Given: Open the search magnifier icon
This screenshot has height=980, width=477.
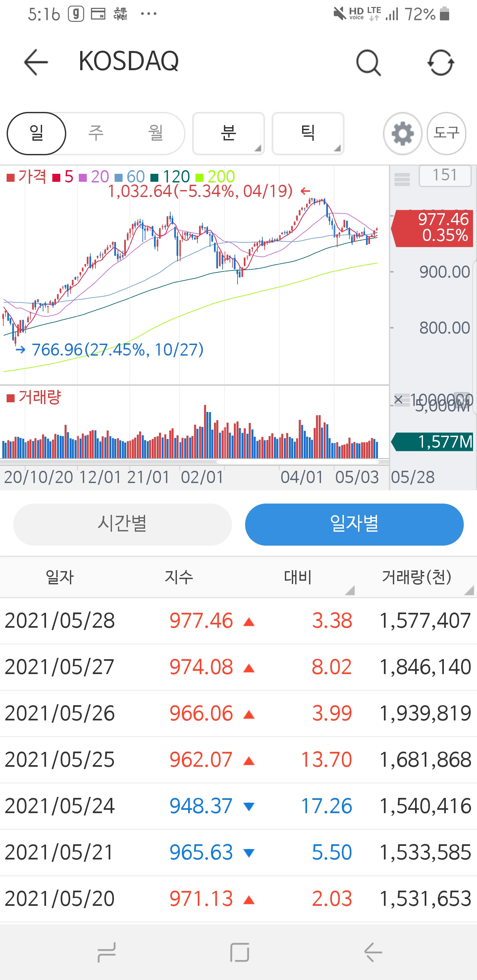Looking at the screenshot, I should [368, 63].
